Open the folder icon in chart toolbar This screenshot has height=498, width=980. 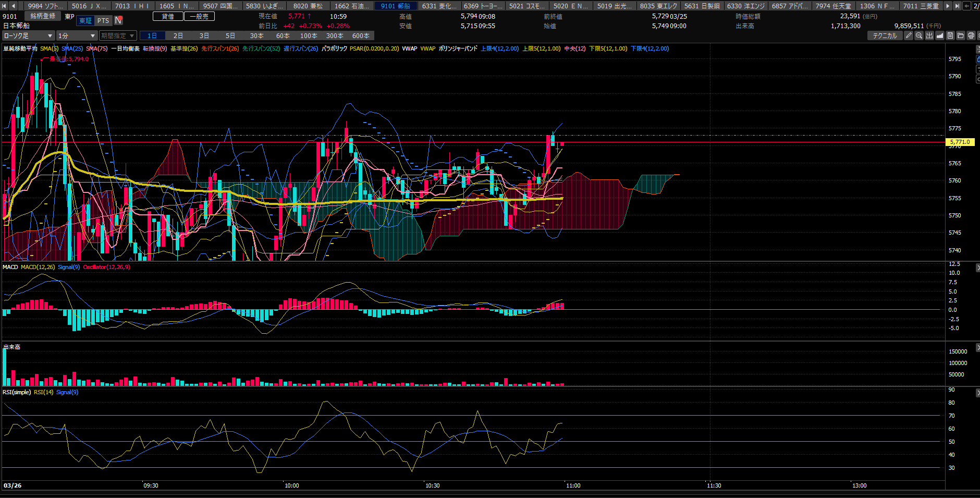(x=961, y=35)
